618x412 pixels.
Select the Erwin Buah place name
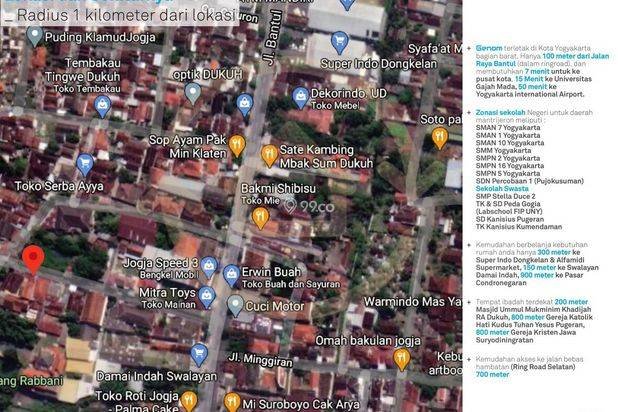(271, 272)
